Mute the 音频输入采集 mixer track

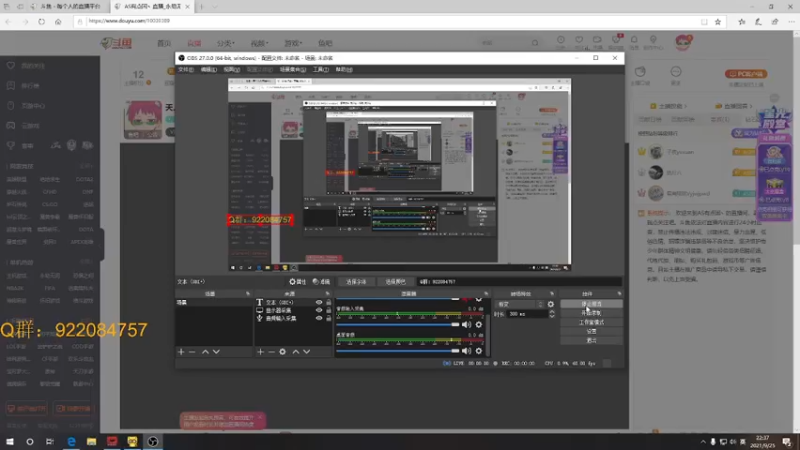tap(466, 324)
